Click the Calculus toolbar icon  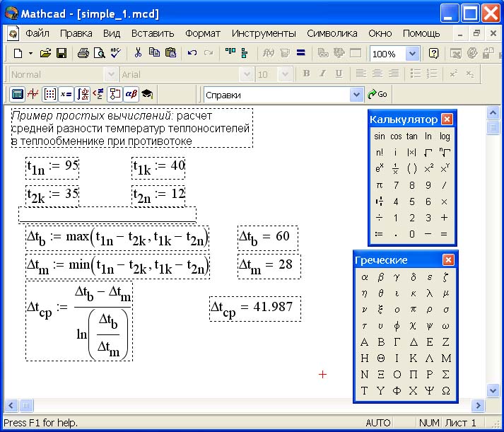pos(83,94)
